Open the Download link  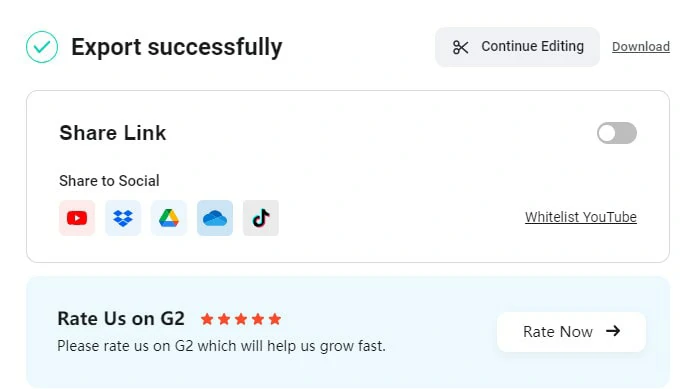click(641, 46)
